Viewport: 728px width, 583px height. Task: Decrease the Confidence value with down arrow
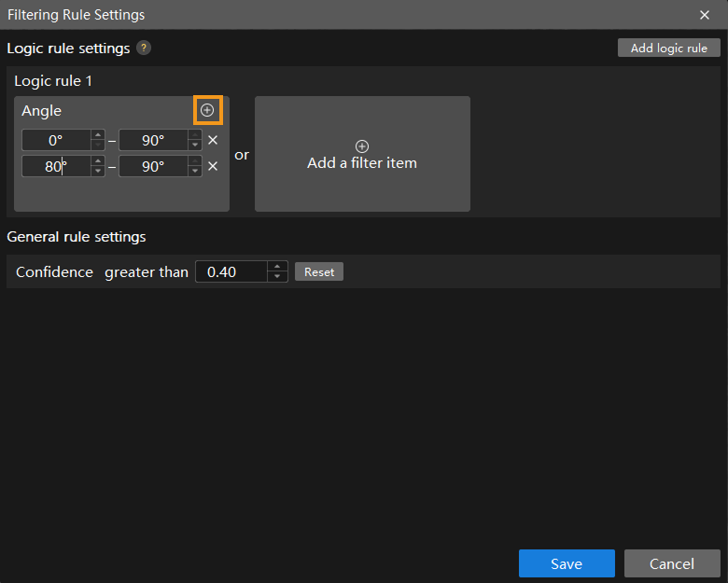(x=277, y=277)
